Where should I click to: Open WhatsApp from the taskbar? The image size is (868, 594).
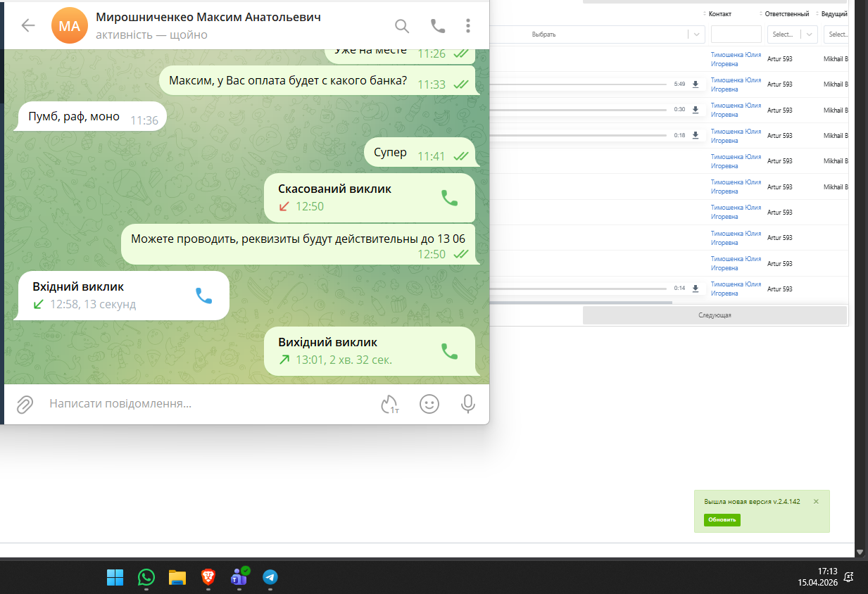click(x=146, y=578)
